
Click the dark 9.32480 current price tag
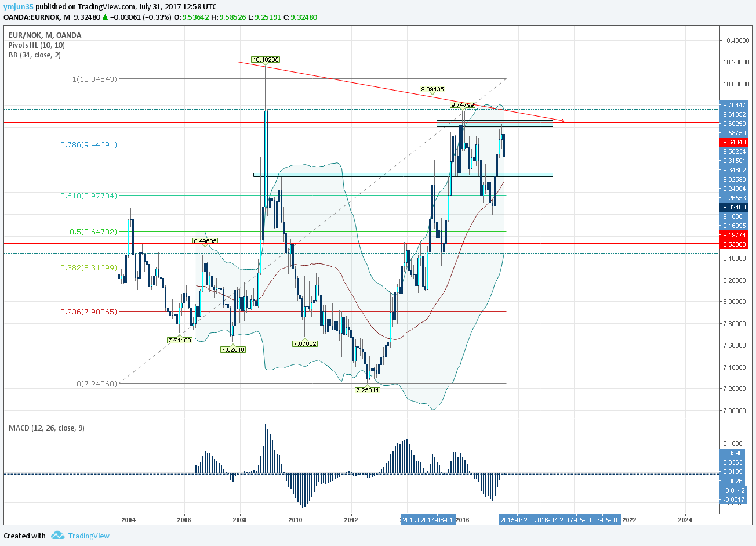click(x=734, y=207)
